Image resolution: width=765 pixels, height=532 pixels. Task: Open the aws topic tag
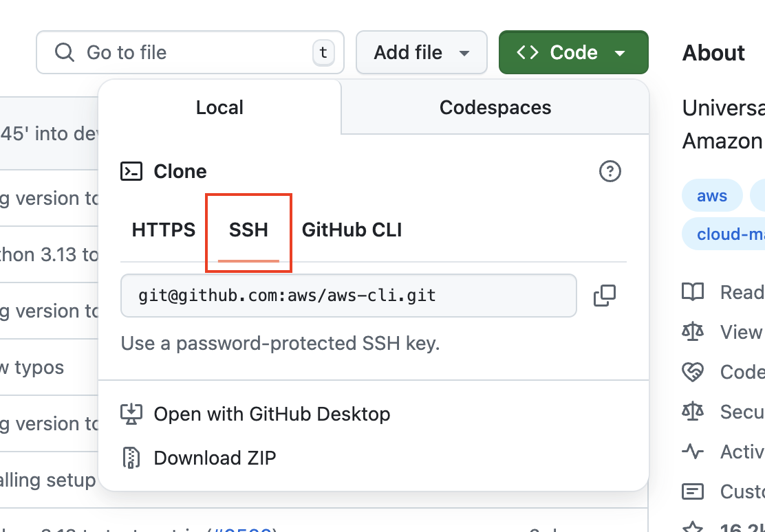click(712, 195)
